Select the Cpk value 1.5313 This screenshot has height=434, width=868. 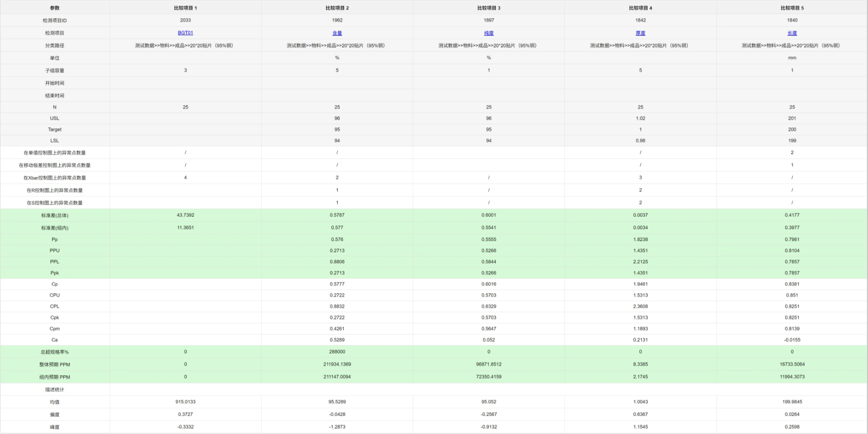click(640, 317)
